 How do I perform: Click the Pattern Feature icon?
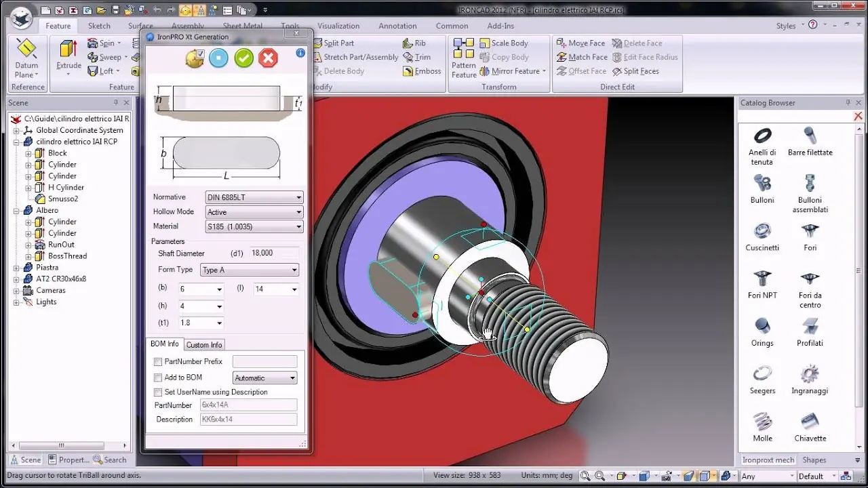tap(464, 59)
